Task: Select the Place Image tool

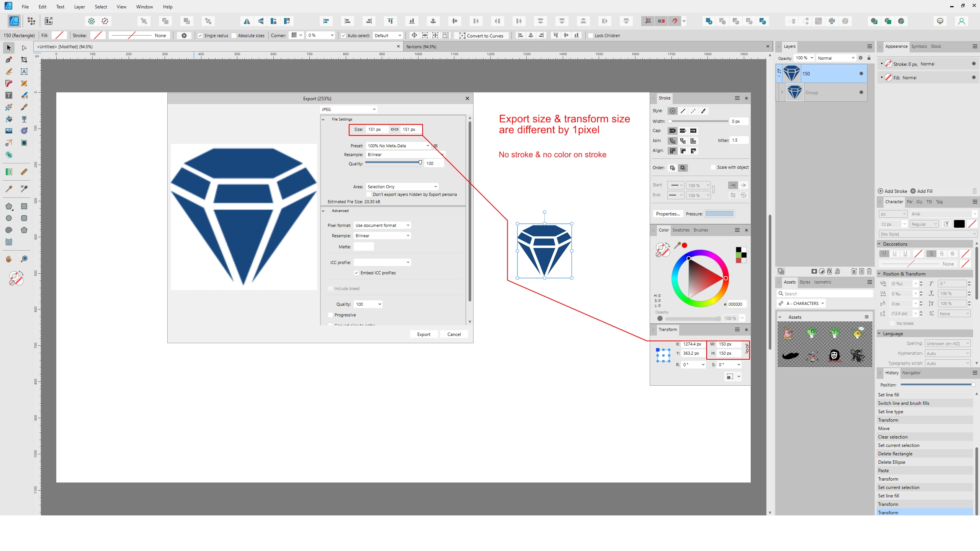Action: [9, 131]
